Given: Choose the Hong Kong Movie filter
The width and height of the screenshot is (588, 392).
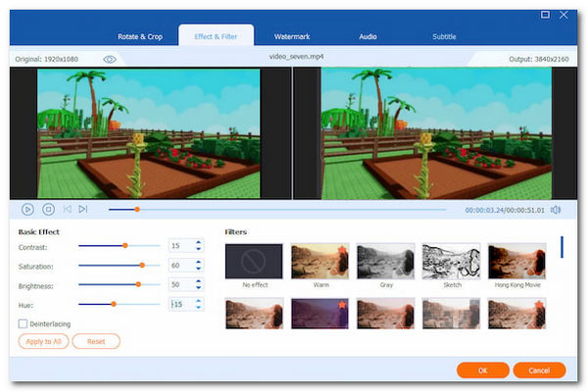Looking at the screenshot, I should pos(516,262).
